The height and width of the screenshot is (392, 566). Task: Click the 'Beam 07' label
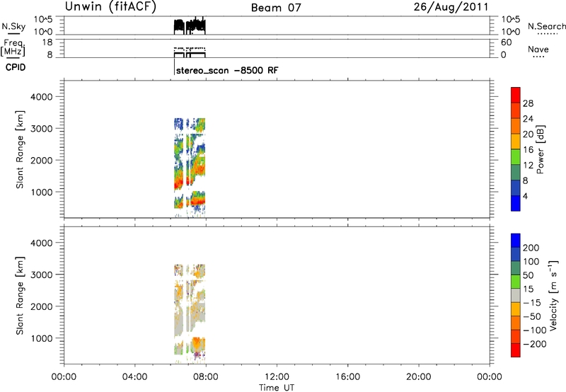(276, 8)
